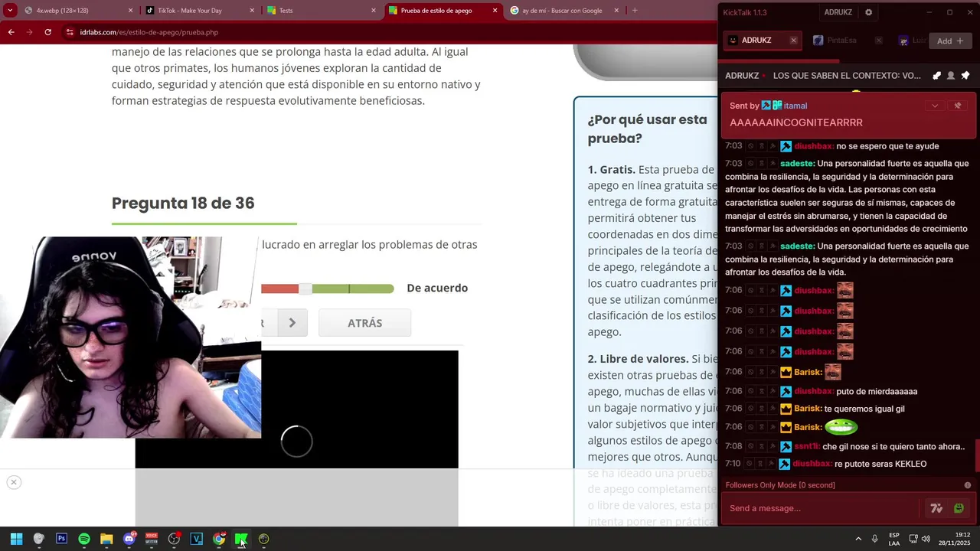
Task: Click Barisk on 'te queremos igual gil' message
Action: click(808, 409)
